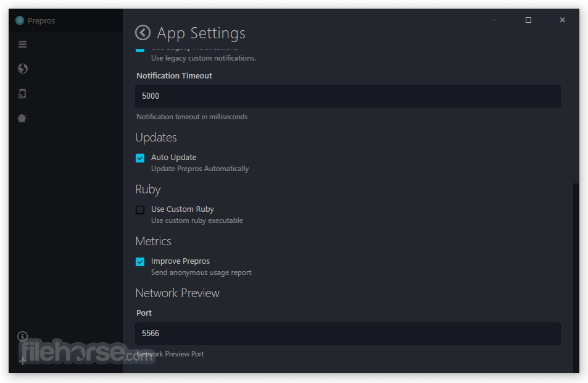Viewport: 588px width, 383px height.
Task: Focus the Notification Timeout field with 5000
Action: click(347, 96)
